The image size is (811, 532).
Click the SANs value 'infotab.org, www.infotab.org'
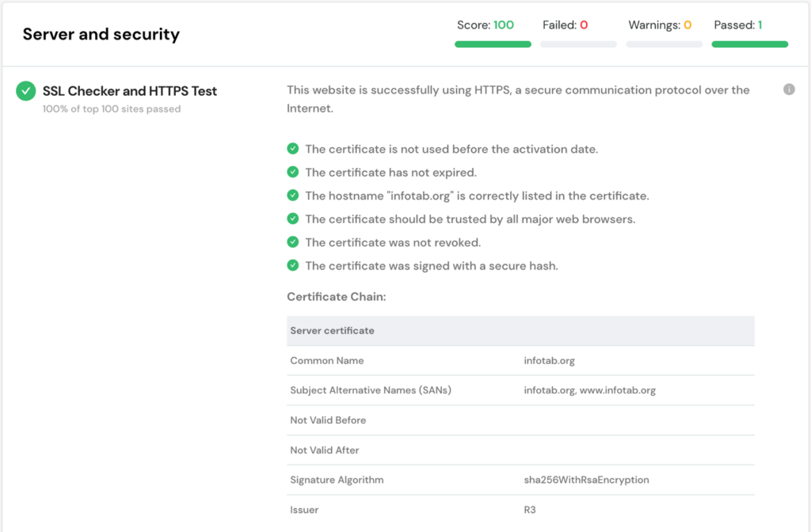pyautogui.click(x=589, y=390)
